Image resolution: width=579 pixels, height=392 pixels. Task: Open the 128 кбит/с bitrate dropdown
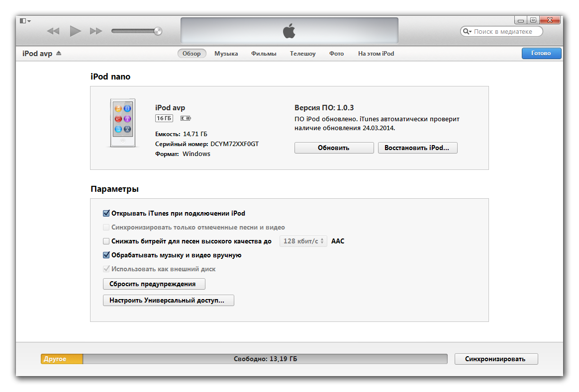[303, 241]
